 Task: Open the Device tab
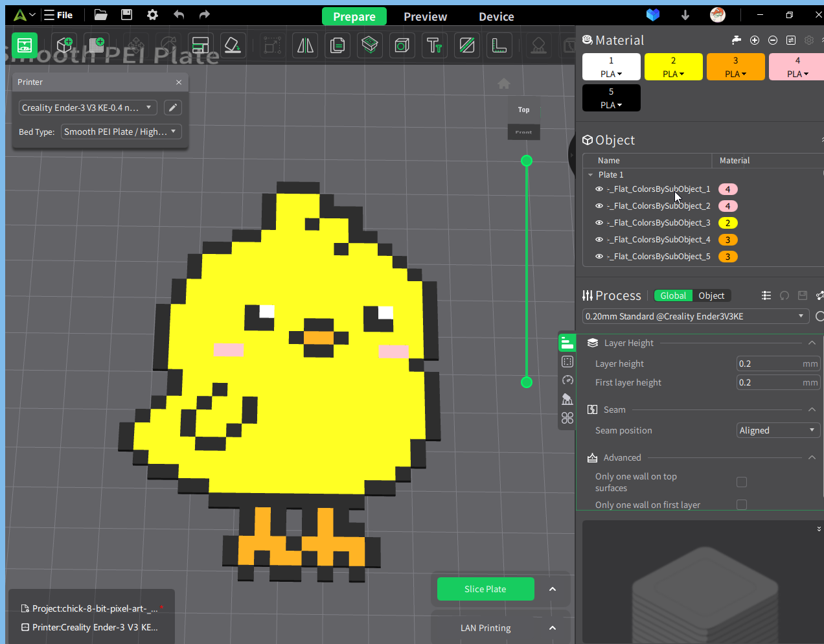pyautogui.click(x=496, y=17)
